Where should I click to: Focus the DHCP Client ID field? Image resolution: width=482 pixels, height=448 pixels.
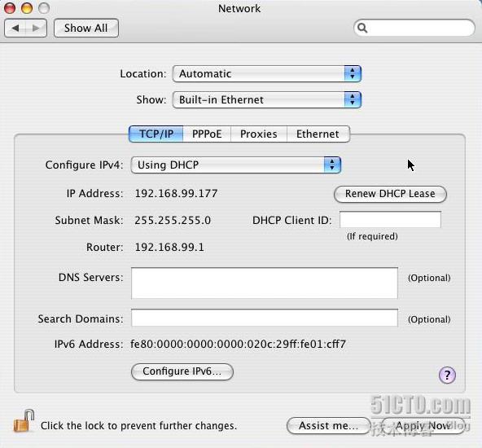tap(390, 220)
